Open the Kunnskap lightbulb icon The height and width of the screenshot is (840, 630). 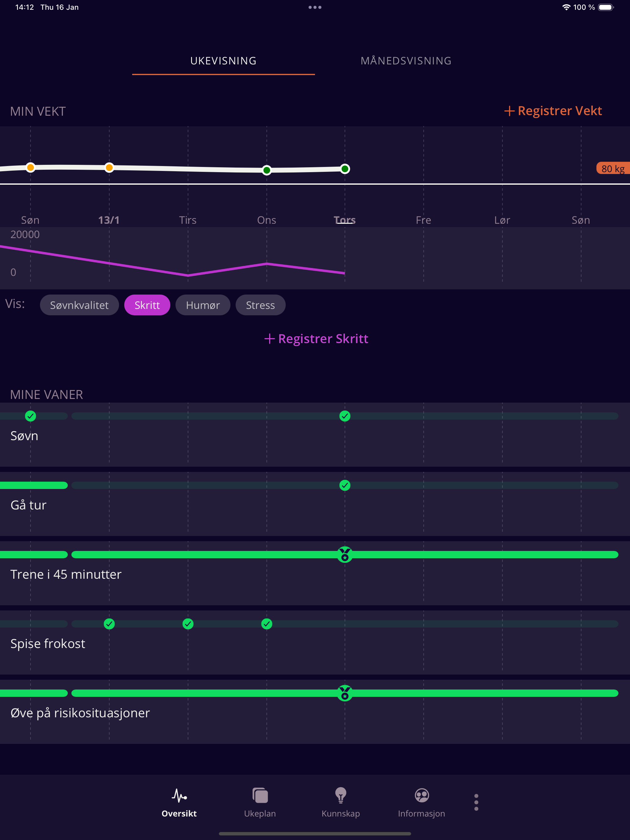pyautogui.click(x=341, y=795)
